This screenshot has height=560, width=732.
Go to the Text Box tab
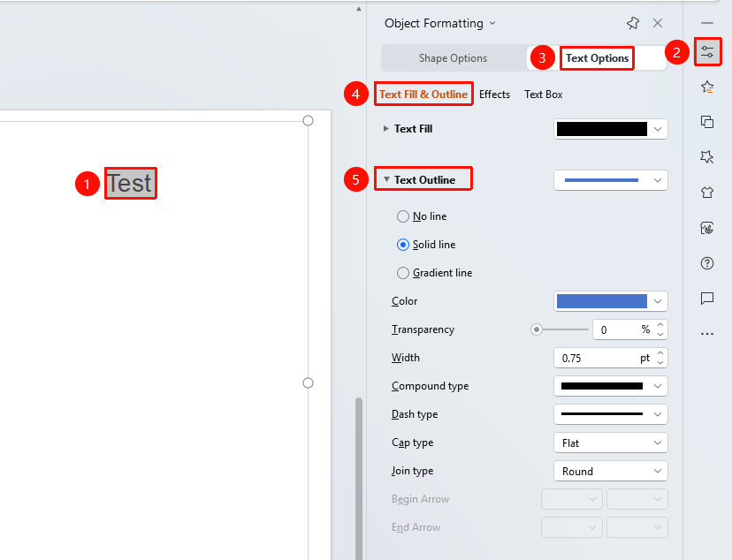(x=544, y=95)
